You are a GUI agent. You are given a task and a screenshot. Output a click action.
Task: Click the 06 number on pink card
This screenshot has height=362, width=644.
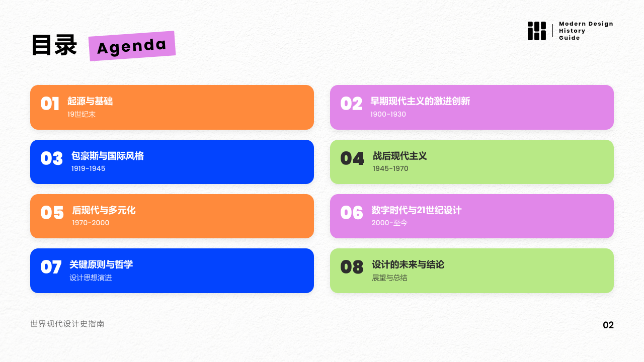[351, 213]
